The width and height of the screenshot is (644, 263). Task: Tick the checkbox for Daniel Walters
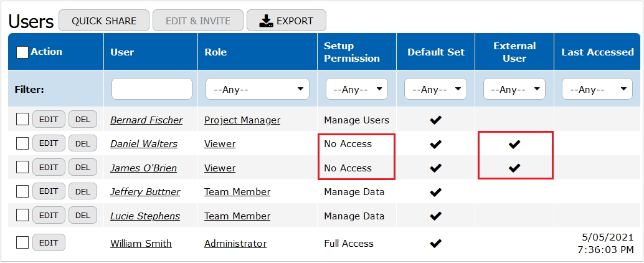coord(22,143)
